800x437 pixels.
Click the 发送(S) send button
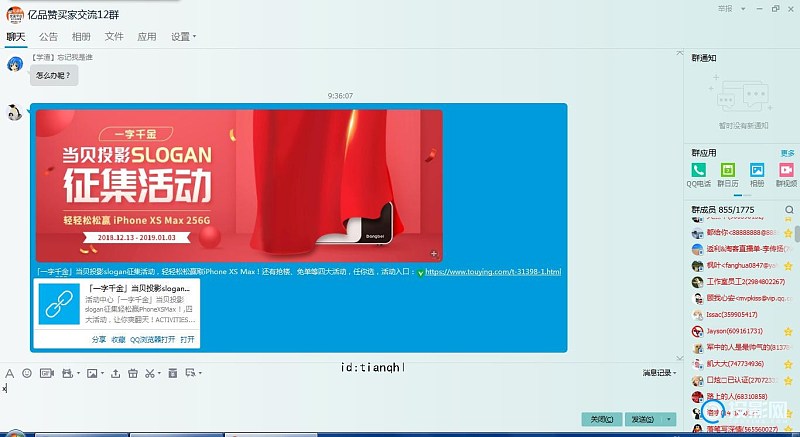pyautogui.click(x=642, y=419)
